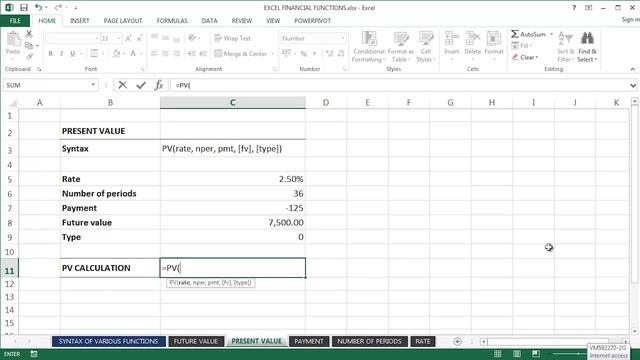Open Cell Styles gallery

(426, 47)
